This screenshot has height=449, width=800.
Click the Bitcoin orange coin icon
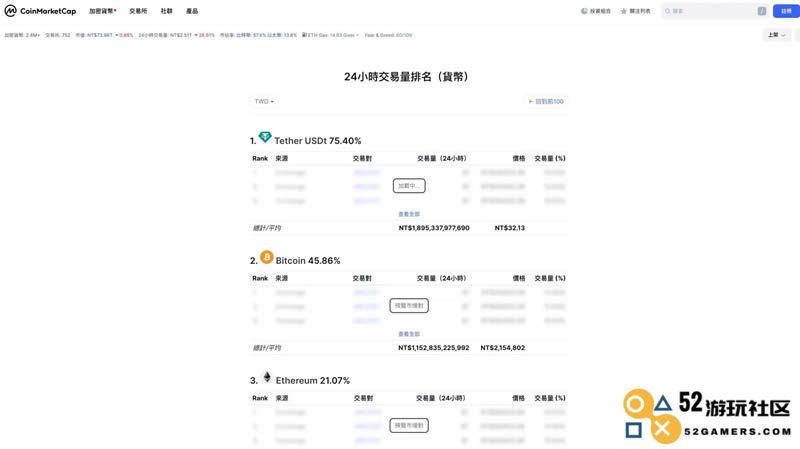[267, 257]
